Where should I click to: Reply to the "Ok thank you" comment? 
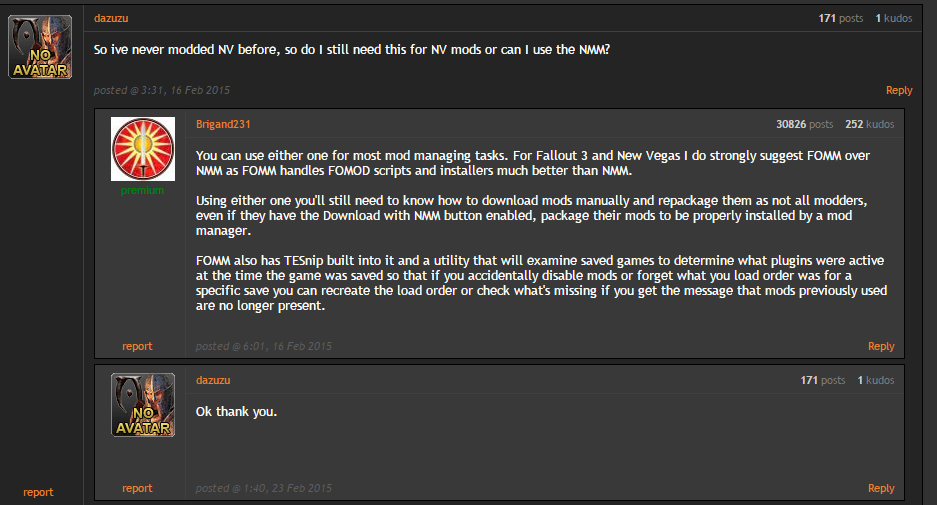pos(881,488)
